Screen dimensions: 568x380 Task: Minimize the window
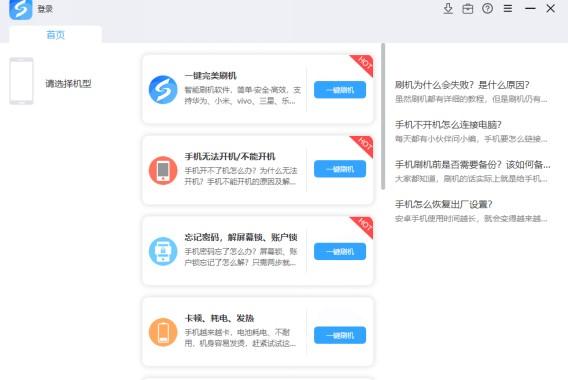(530, 8)
